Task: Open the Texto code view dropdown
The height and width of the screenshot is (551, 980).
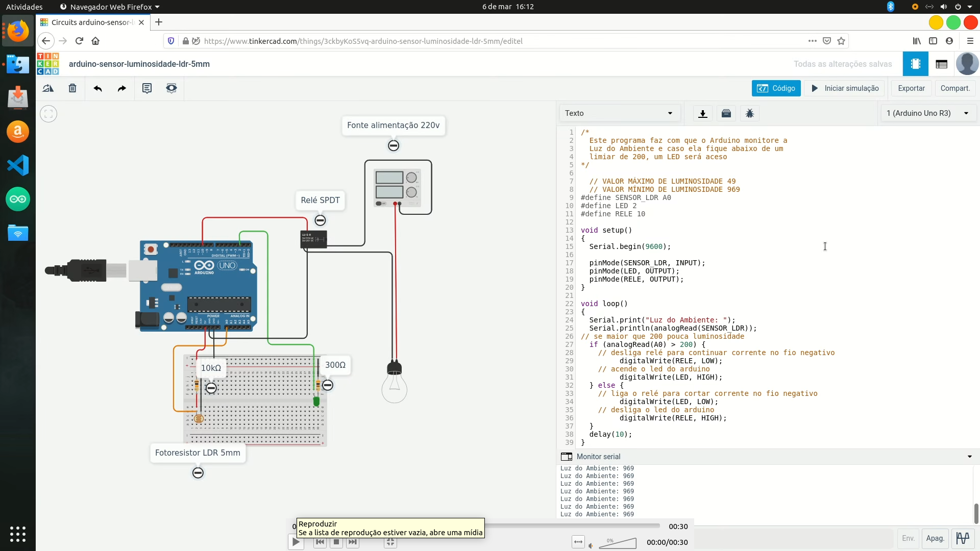Action: tap(619, 113)
